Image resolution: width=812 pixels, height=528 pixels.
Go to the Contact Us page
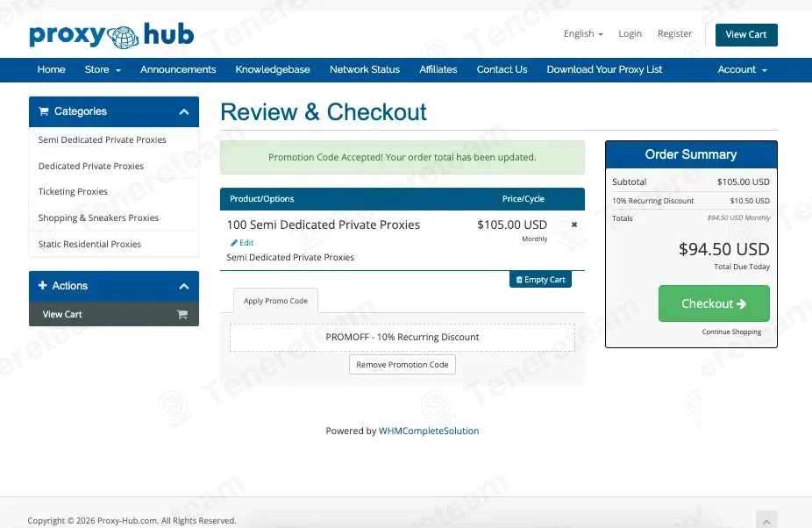(x=502, y=69)
